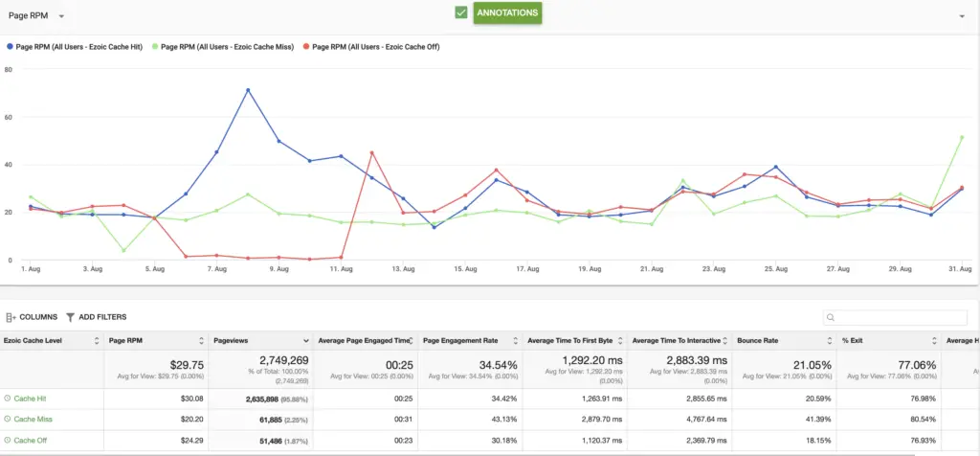Sort by the % Exit column arrows
980x456 pixels.
coord(934,341)
